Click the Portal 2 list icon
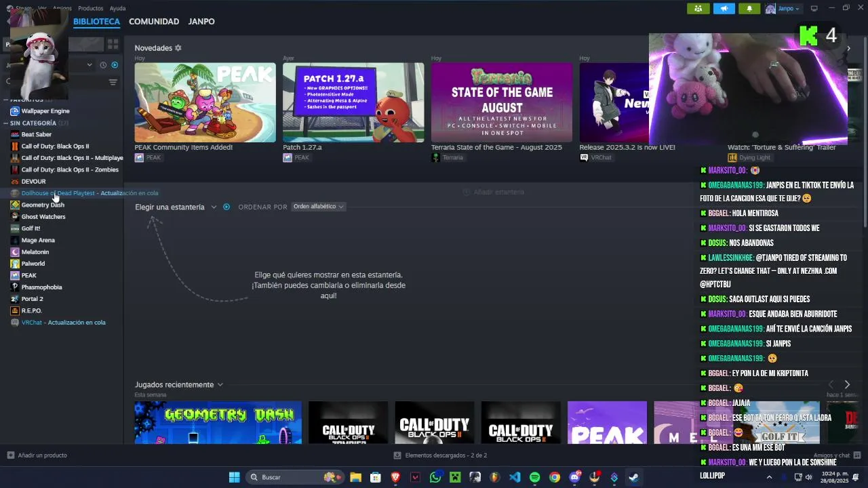The width and height of the screenshot is (868, 488). click(x=15, y=299)
